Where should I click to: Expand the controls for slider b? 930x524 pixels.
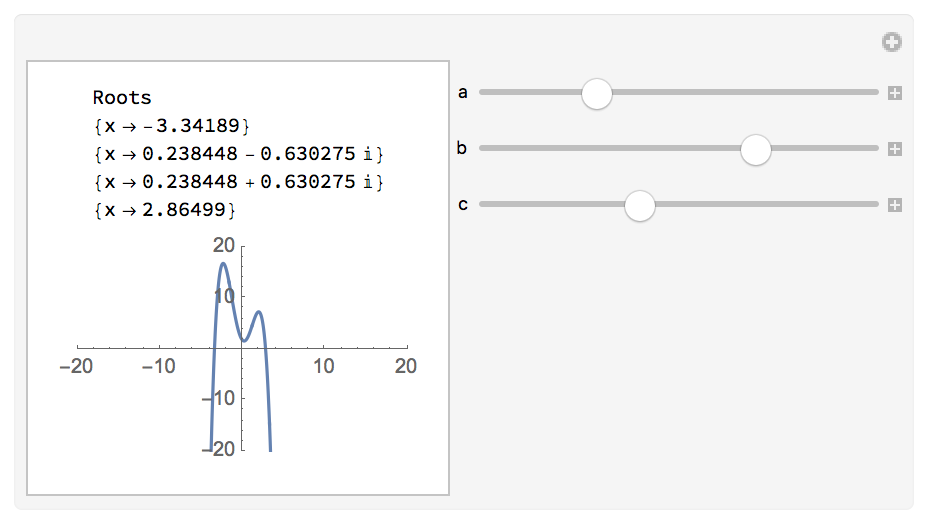895,149
